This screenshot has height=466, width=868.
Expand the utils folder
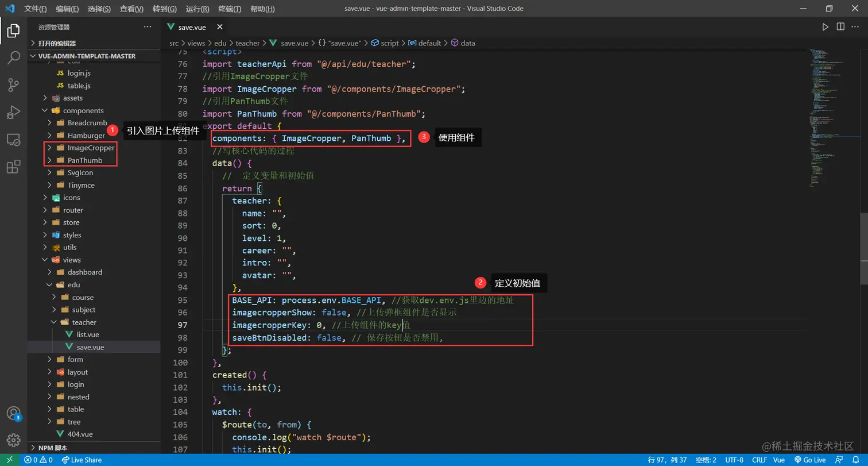(94, 247)
